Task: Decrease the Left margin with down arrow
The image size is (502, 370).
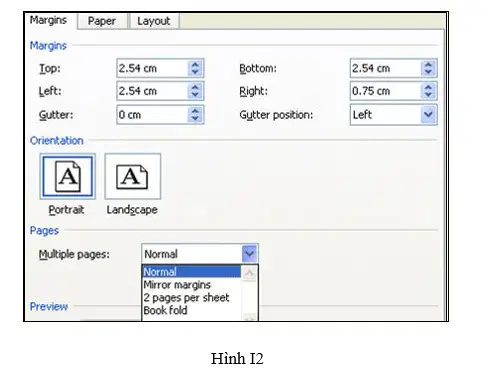Action: pos(195,95)
